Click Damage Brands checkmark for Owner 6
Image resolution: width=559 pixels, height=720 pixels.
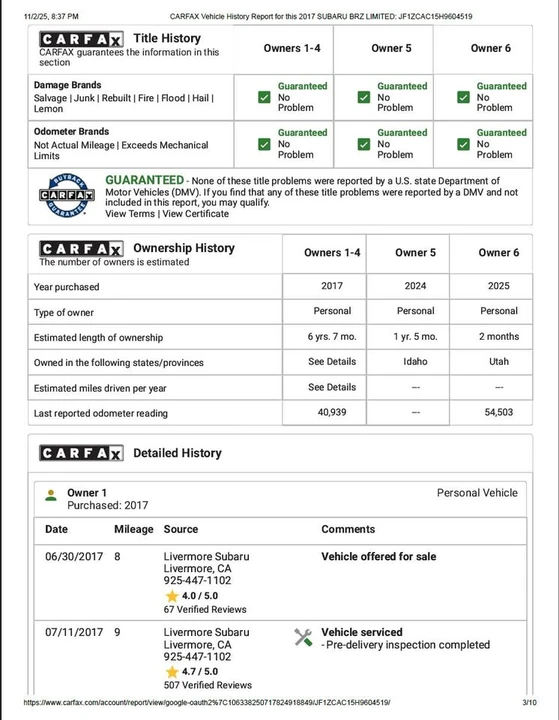[463, 97]
